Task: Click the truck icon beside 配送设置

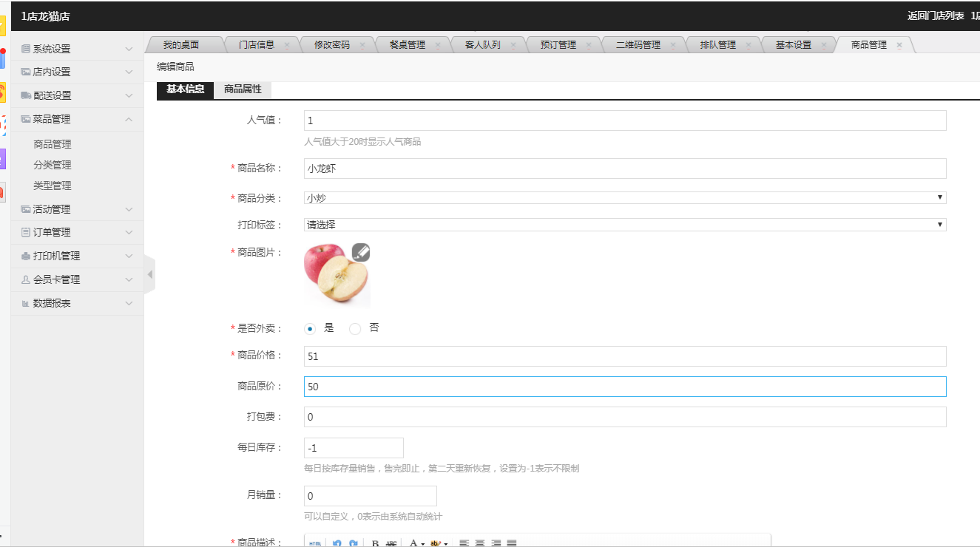Action: (x=26, y=95)
